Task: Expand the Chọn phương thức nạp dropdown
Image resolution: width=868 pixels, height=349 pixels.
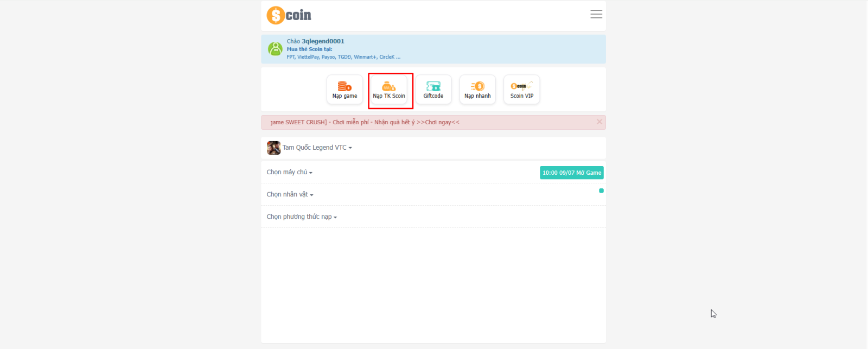Action: [302, 217]
